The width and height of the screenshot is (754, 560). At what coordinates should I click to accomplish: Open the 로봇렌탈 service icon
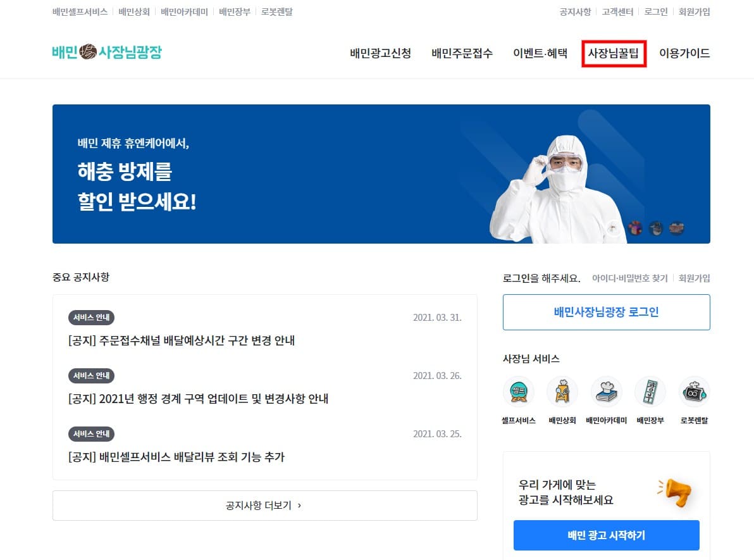point(694,392)
